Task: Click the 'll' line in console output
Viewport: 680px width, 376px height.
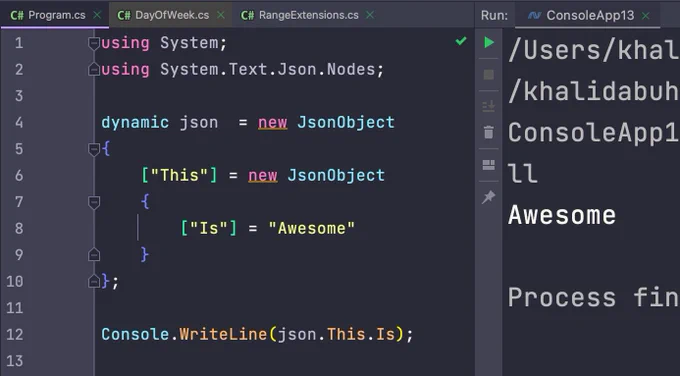Action: [523, 173]
